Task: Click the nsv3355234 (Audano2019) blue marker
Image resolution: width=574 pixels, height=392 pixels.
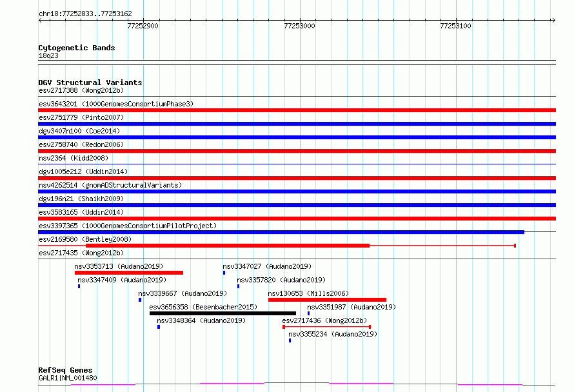Action: tap(290, 340)
